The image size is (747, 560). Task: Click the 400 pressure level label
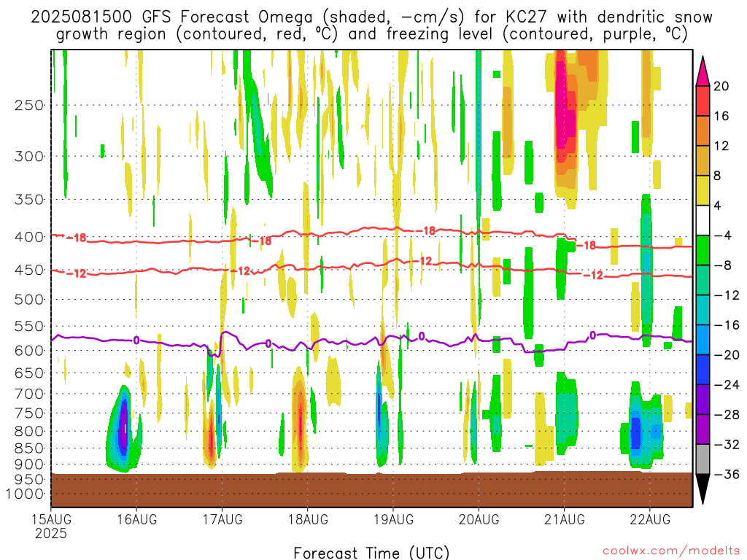pos(29,237)
